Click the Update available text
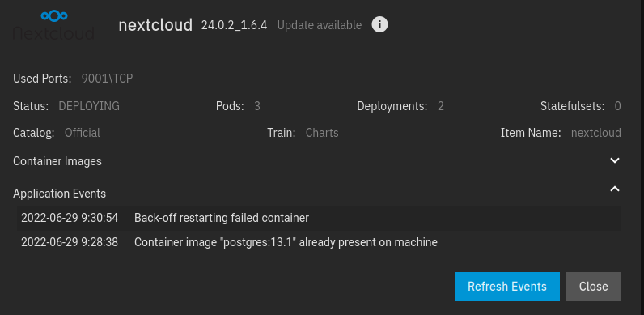The height and width of the screenshot is (315, 644). point(319,25)
